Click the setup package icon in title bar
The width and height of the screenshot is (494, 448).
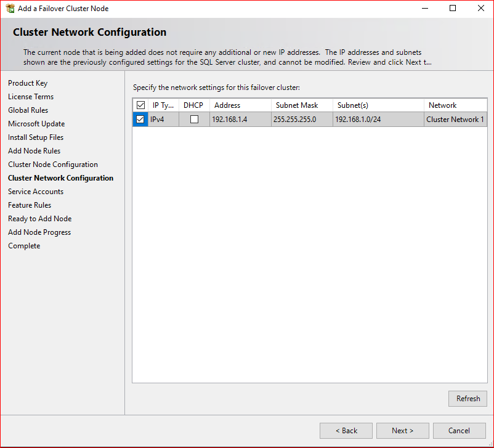[10, 9]
